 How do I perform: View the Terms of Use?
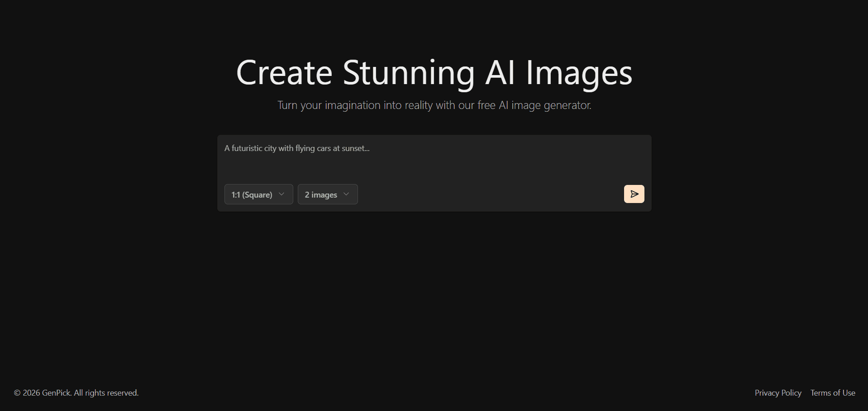[832, 393]
